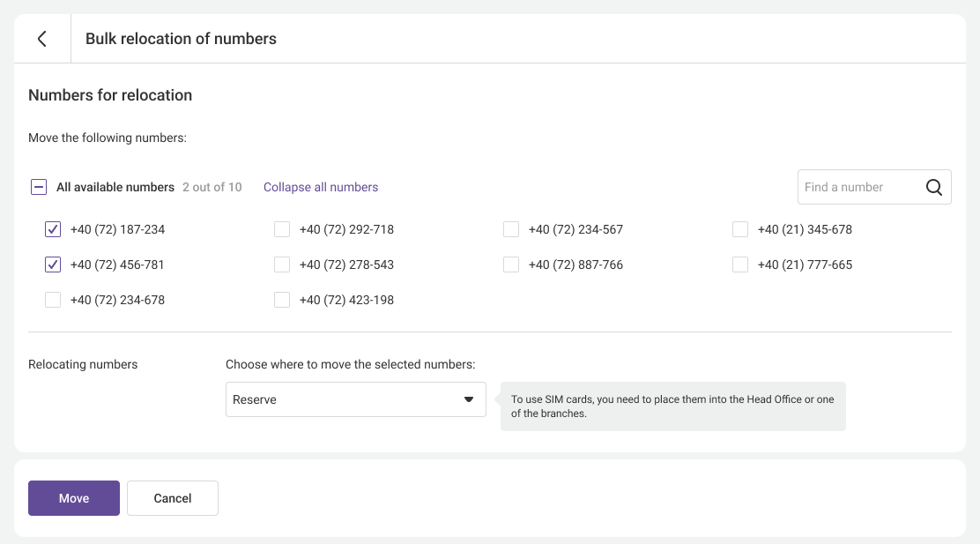Click the SIM cards hint message

(672, 406)
